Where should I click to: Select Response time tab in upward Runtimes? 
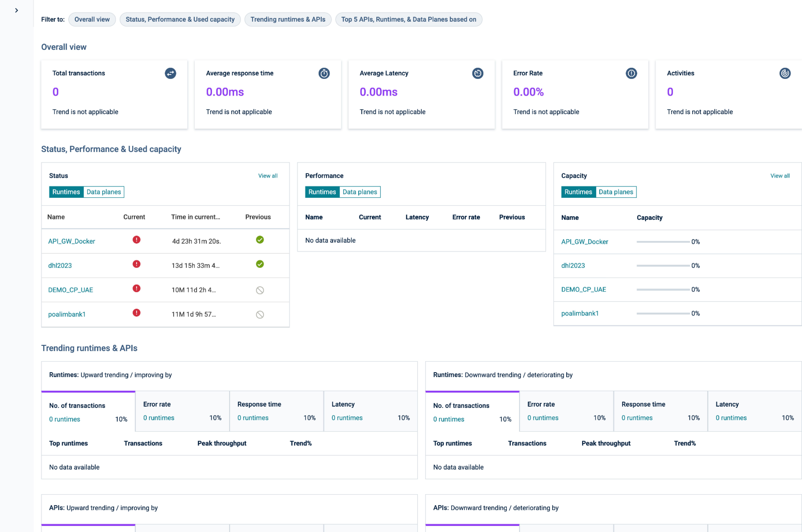click(277, 411)
